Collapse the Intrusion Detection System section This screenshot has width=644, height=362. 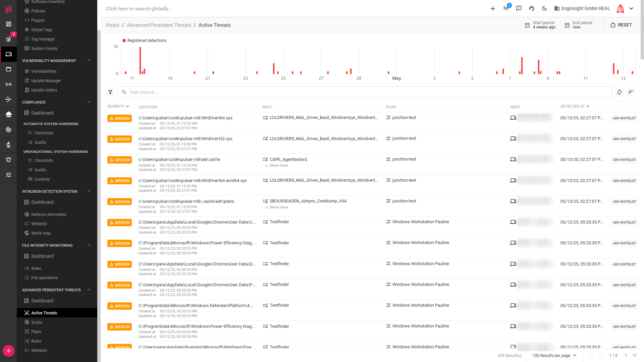(89, 191)
